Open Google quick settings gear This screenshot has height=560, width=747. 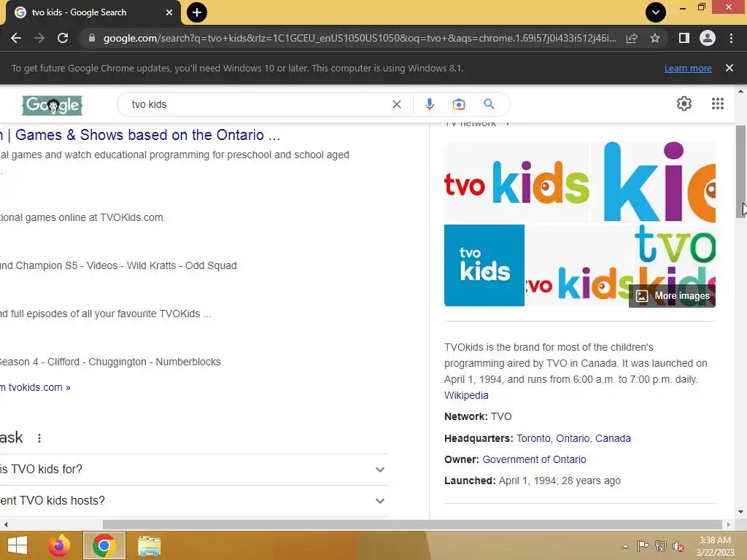[x=684, y=104]
